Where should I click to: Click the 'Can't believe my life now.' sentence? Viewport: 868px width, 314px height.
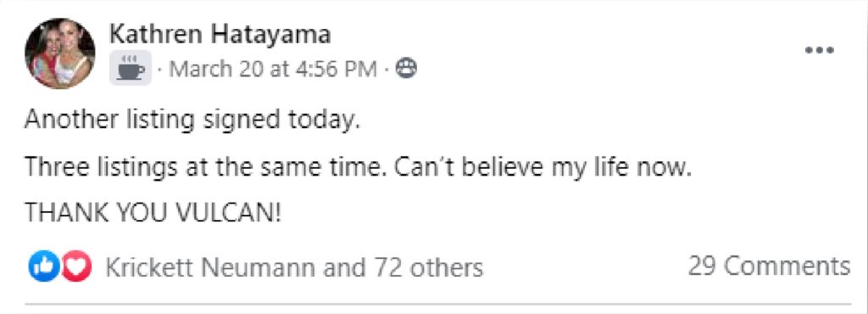coord(543,168)
